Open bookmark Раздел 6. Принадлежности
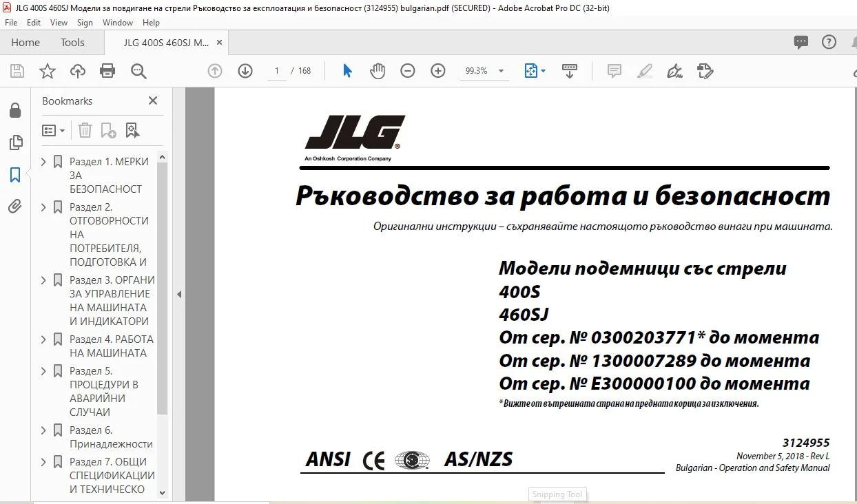This screenshot has width=857, height=504. (x=111, y=437)
